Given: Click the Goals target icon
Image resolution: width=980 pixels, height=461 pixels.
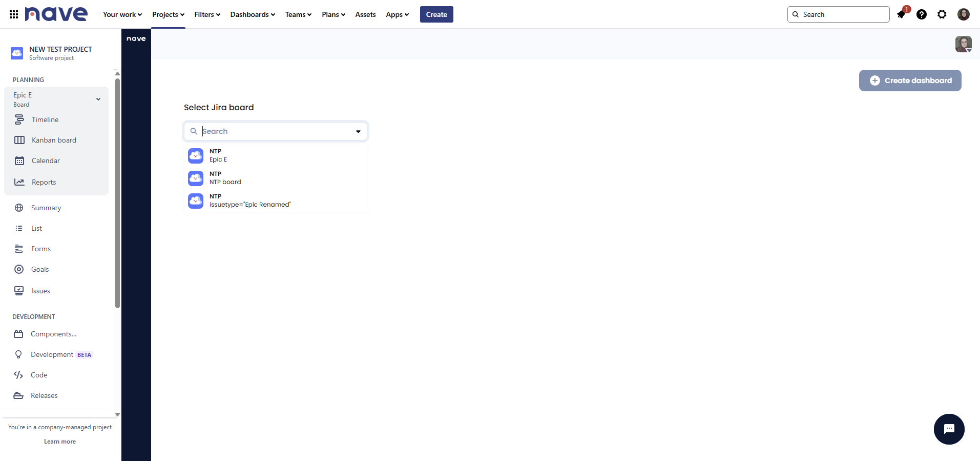Looking at the screenshot, I should coord(19,269).
